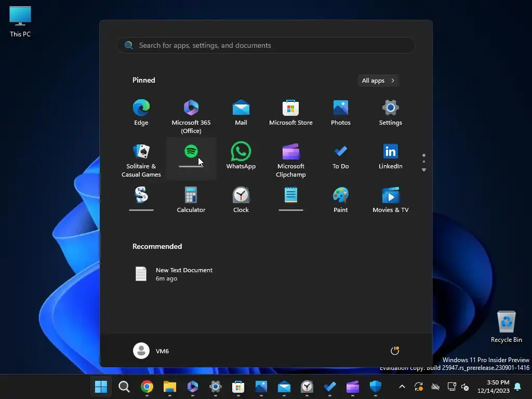The height and width of the screenshot is (399, 532).
Task: Click Microsoft 365 icon on taskbar
Action: 192,387
